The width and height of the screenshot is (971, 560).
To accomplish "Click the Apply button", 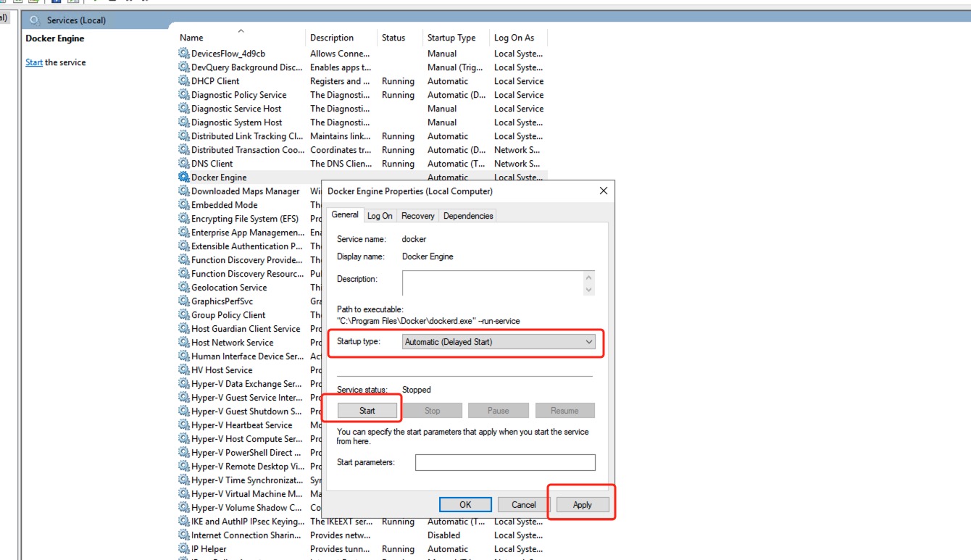I will pyautogui.click(x=583, y=505).
